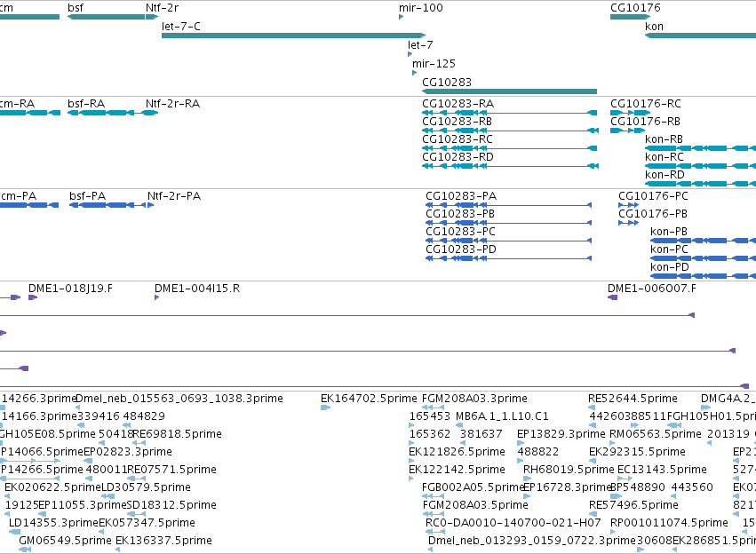Open the kon-RD transcript label
756x554 pixels.
[x=664, y=175]
